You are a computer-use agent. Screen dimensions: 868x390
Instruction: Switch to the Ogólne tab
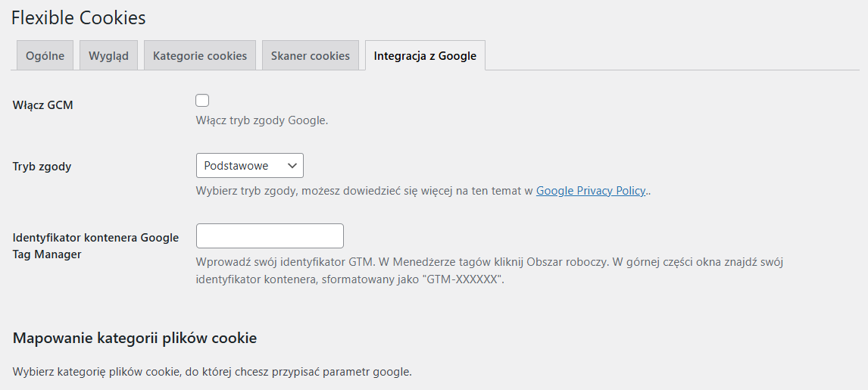point(45,55)
